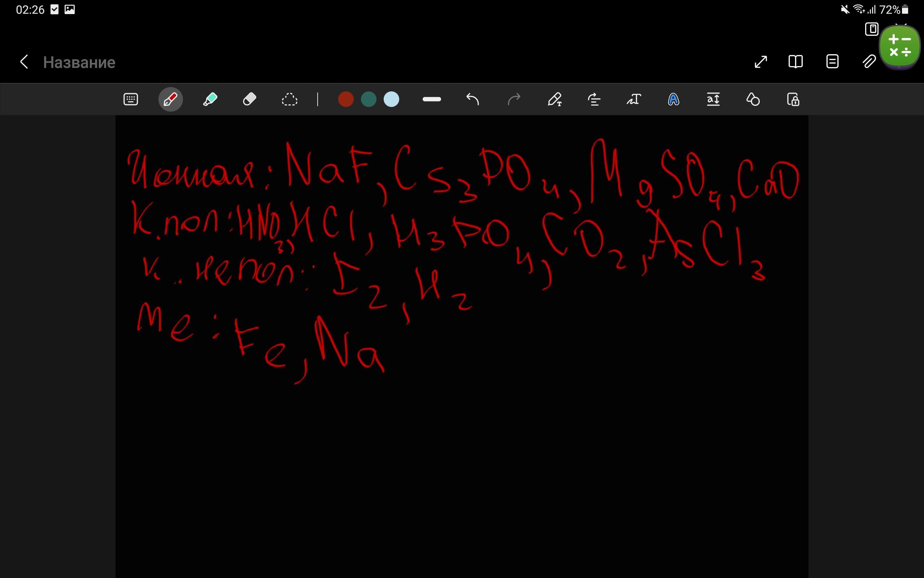The width and height of the screenshot is (924, 578).
Task: Open the floating calculator app
Action: point(900,46)
